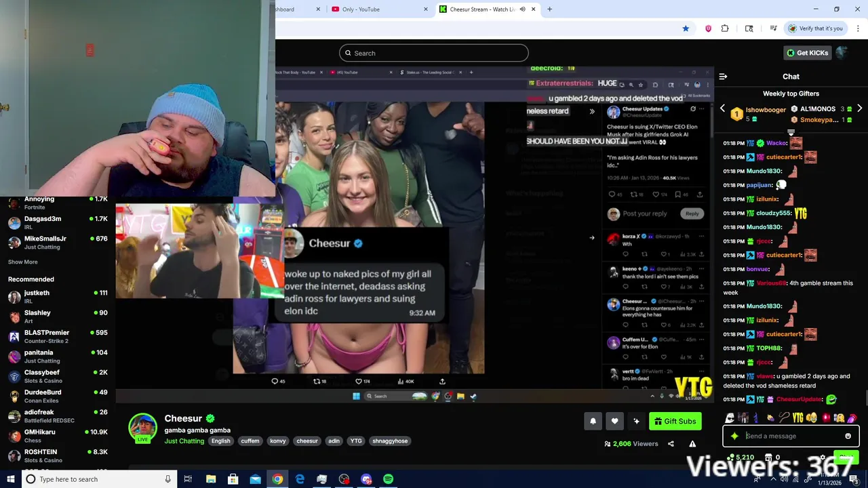This screenshot has height=488, width=868.
Task: Close the Only - YouTube tab
Action: (426, 9)
